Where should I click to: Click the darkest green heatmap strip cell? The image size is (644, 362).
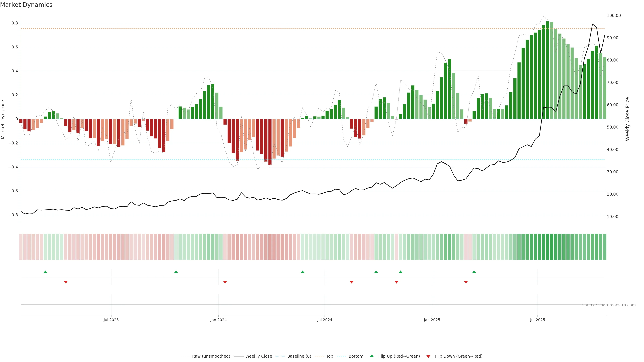point(548,247)
